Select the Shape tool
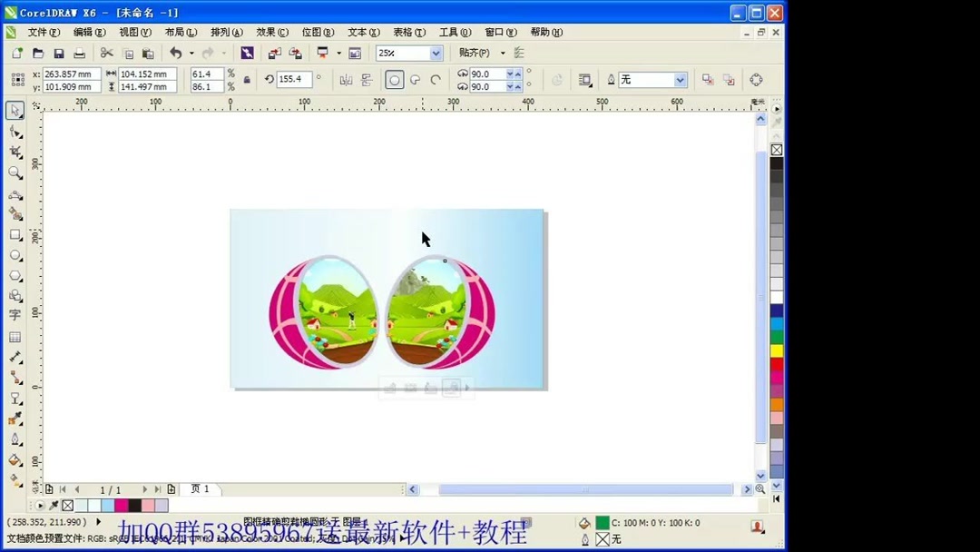 pyautogui.click(x=15, y=129)
